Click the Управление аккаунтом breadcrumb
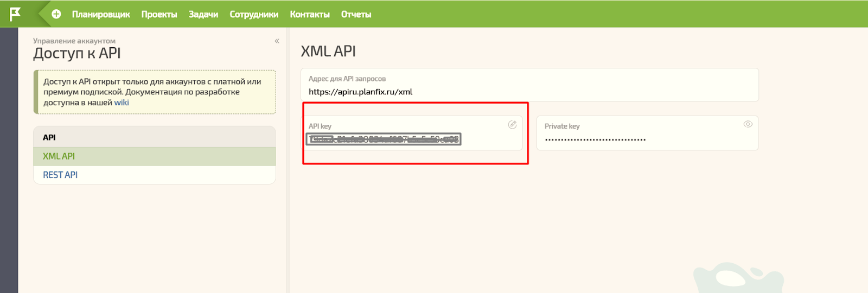 point(74,41)
